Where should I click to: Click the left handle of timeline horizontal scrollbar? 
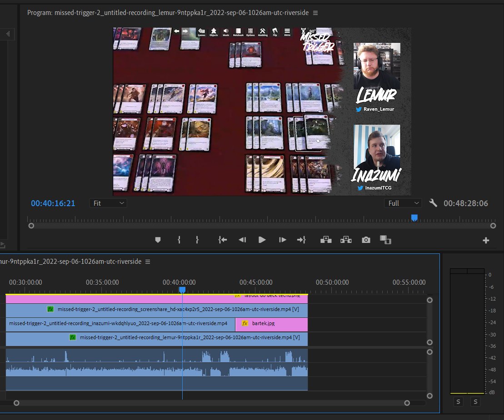tap(16, 403)
